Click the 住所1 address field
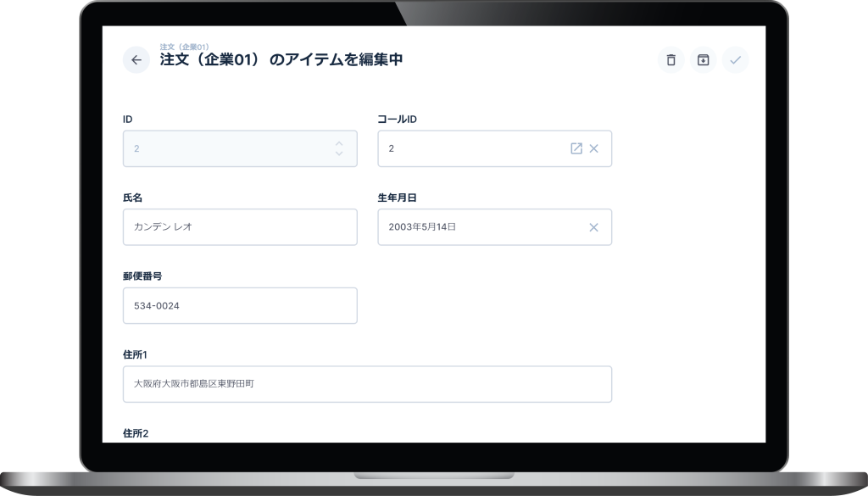 coord(367,384)
